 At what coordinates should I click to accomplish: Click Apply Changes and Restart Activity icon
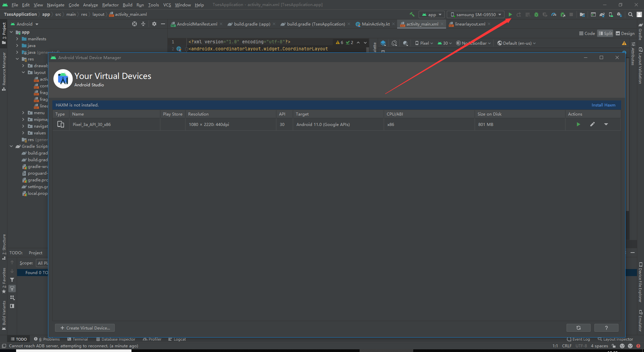point(519,14)
